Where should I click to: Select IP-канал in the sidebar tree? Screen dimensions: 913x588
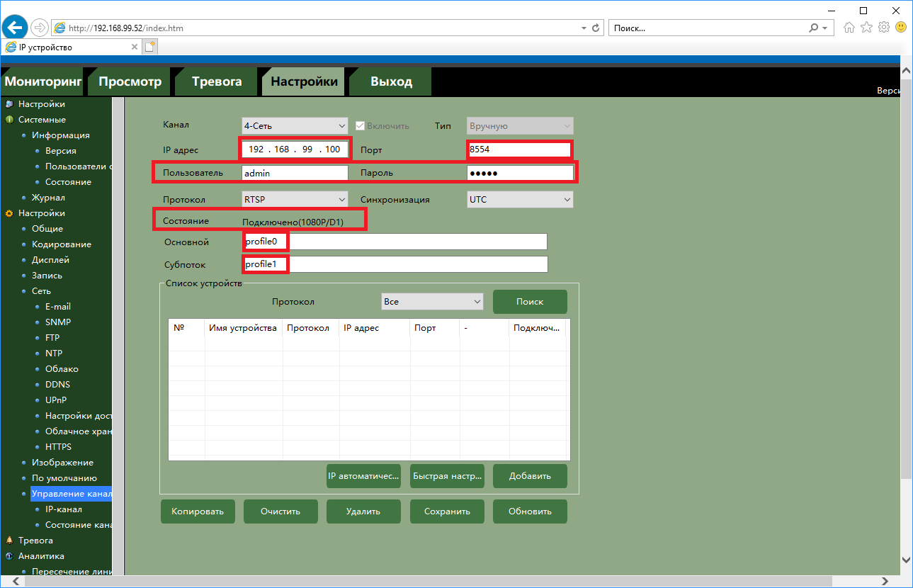(63, 509)
